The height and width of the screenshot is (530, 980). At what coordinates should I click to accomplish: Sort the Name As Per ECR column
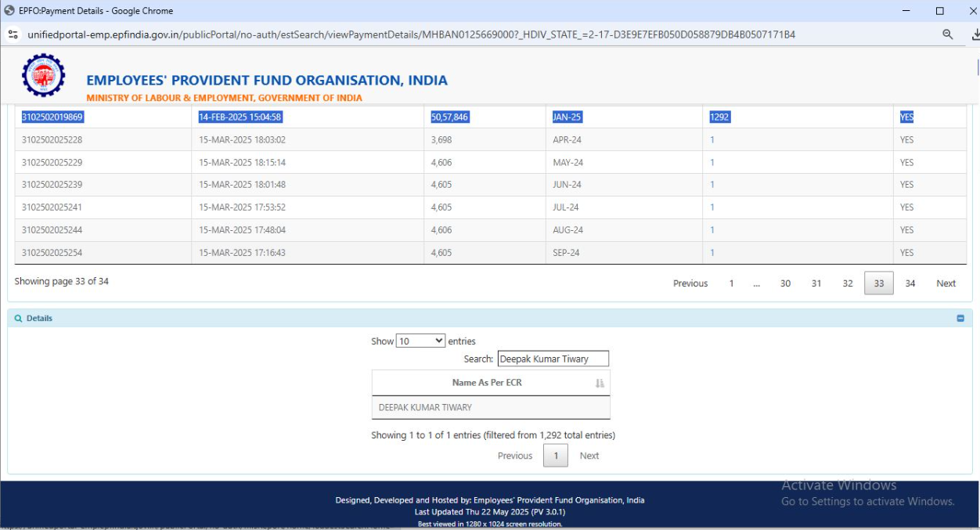coord(600,383)
